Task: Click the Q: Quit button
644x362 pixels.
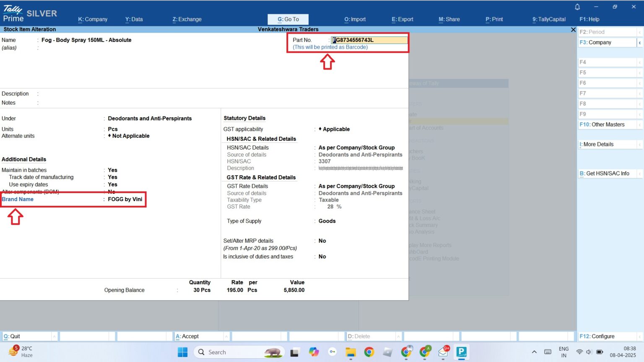Action: point(13,336)
